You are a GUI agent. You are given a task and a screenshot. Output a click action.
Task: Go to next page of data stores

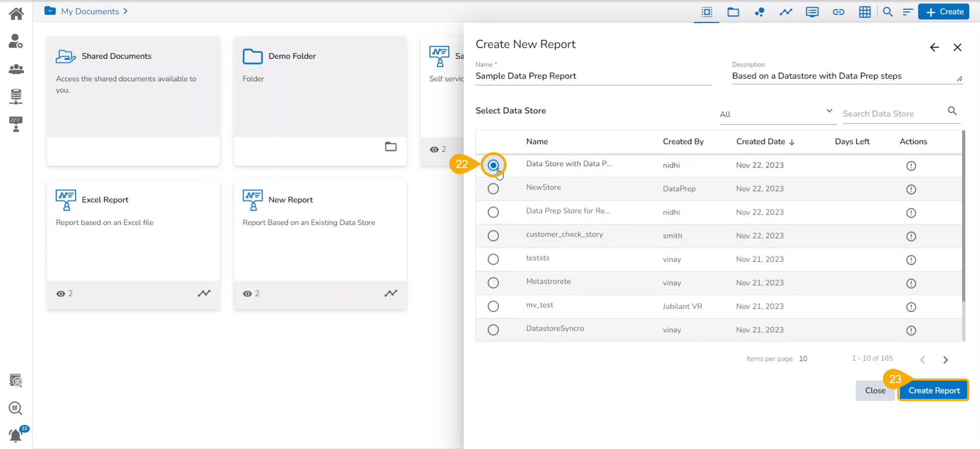(945, 360)
